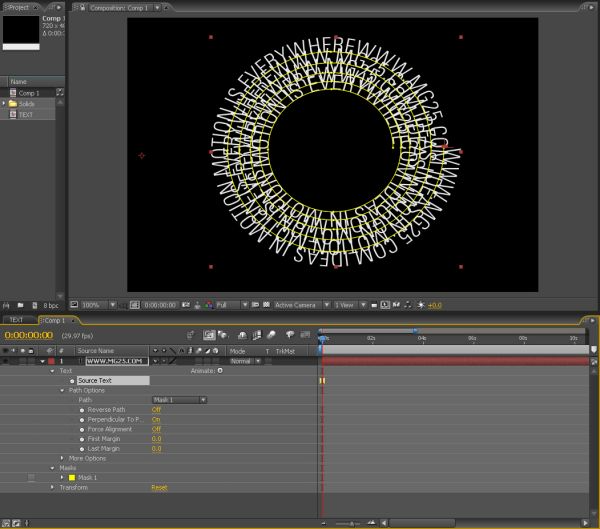
Task: Toggle Perpendicular To Path stopwatch
Action: coord(82,420)
